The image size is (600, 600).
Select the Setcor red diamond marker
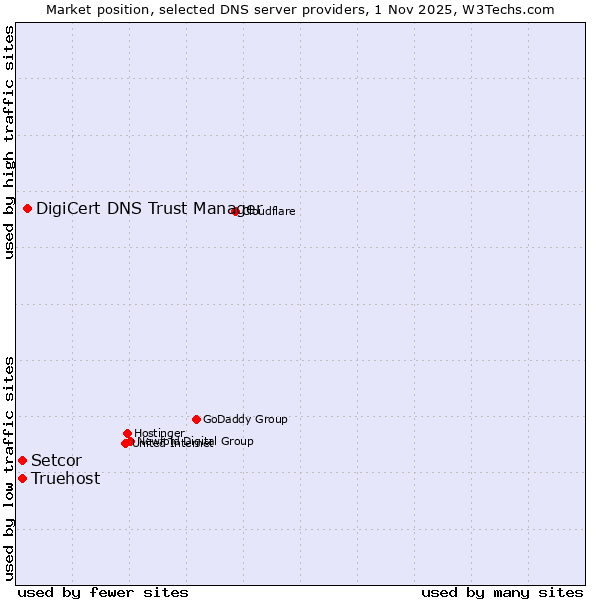[x=22, y=460]
